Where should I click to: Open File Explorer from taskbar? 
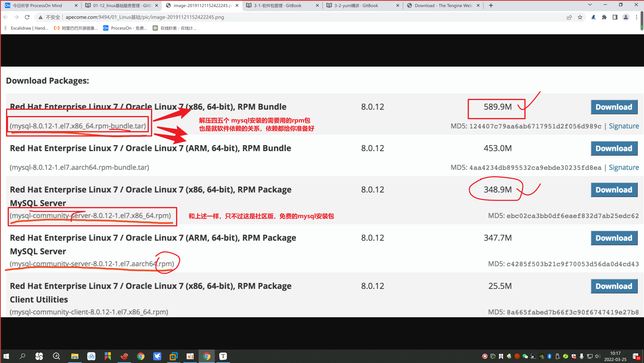(x=75, y=356)
